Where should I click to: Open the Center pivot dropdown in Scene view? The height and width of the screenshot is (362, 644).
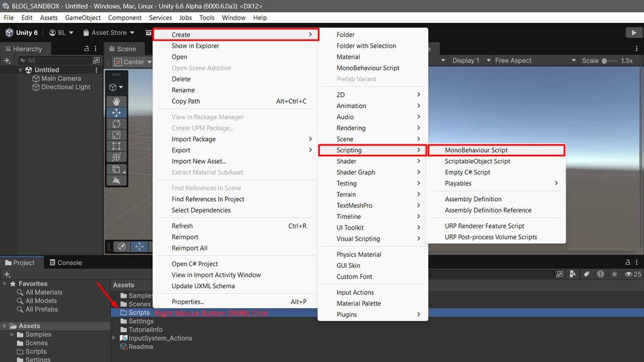pyautogui.click(x=133, y=62)
